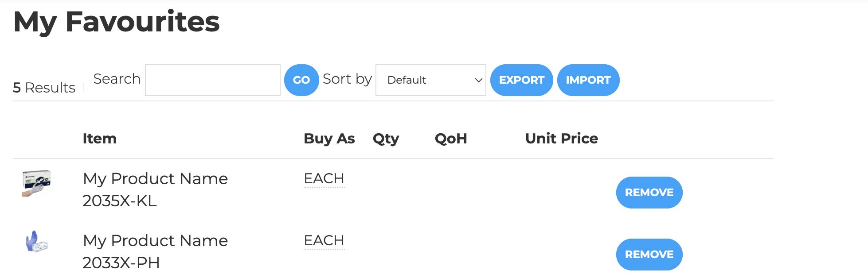
Task: Click the Unit Price column header
Action: (561, 139)
